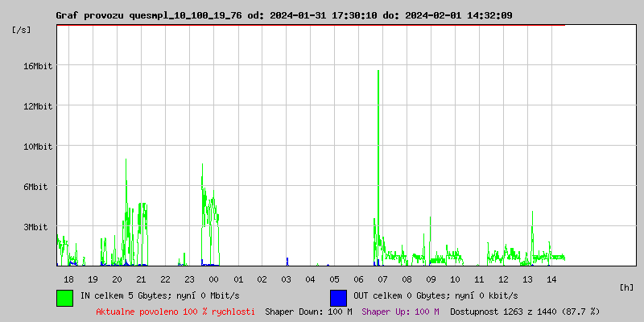This screenshot has width=644, height=322.
Task: Click the hour 07 marker on the time axis
Action: point(383,279)
